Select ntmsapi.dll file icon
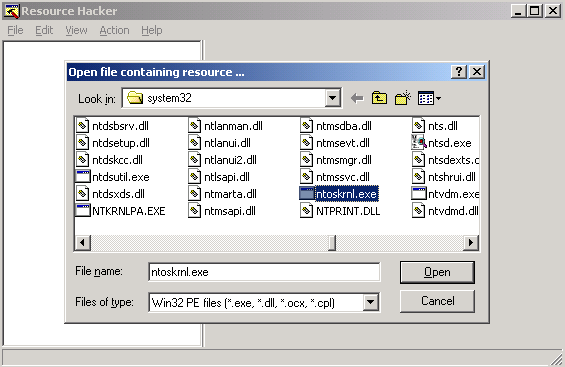This screenshot has width=565, height=367. click(195, 211)
